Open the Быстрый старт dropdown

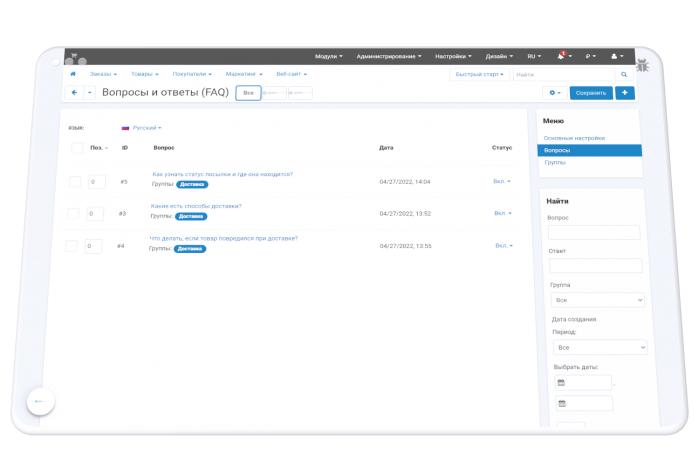[x=479, y=74]
